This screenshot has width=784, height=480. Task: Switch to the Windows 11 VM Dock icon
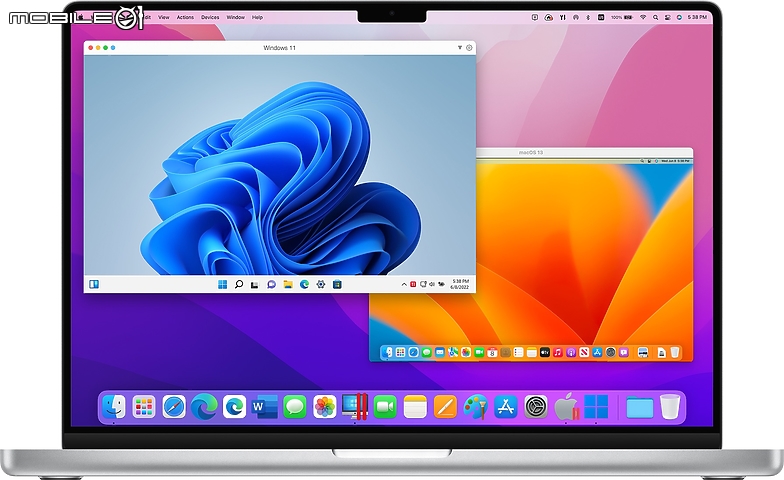(x=596, y=406)
